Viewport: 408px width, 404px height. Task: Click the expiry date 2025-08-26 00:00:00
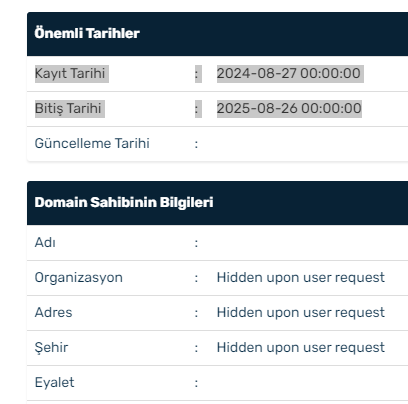pos(289,108)
